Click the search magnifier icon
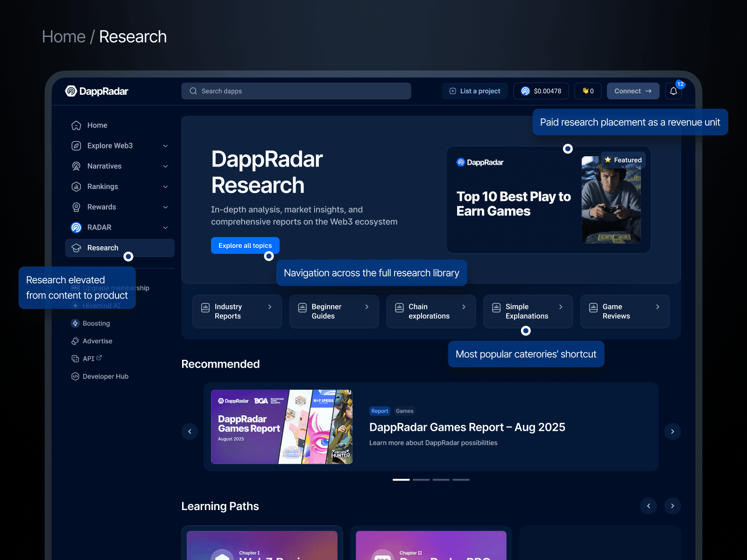This screenshot has width=747, height=560. coord(193,91)
